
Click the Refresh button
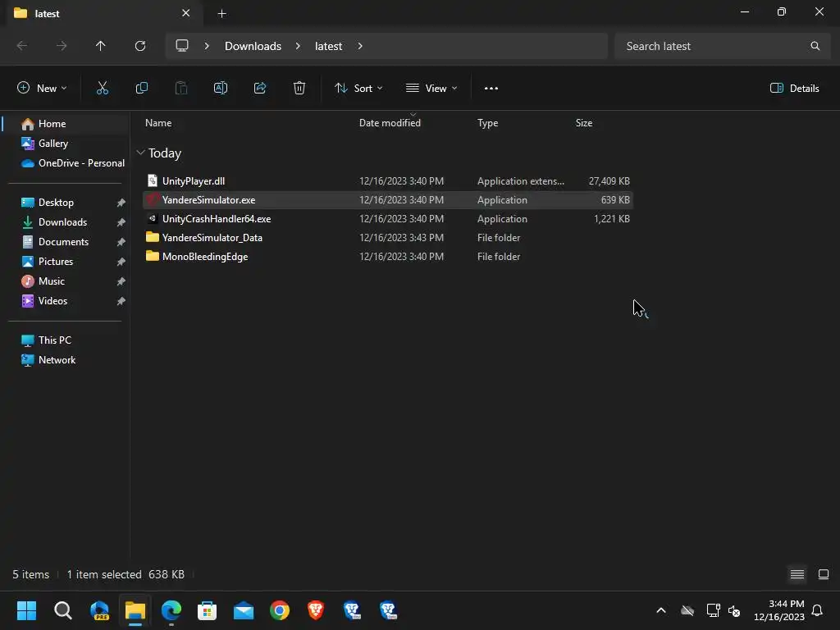pyautogui.click(x=140, y=46)
